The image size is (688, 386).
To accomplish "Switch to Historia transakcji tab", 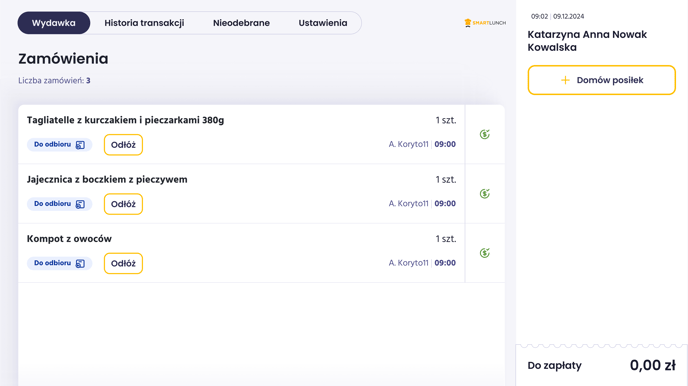I will point(144,23).
